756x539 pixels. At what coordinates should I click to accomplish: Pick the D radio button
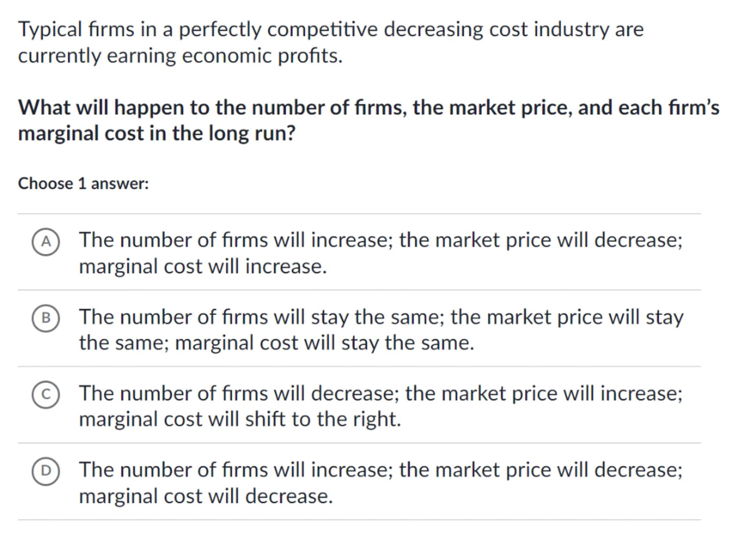pyautogui.click(x=45, y=471)
